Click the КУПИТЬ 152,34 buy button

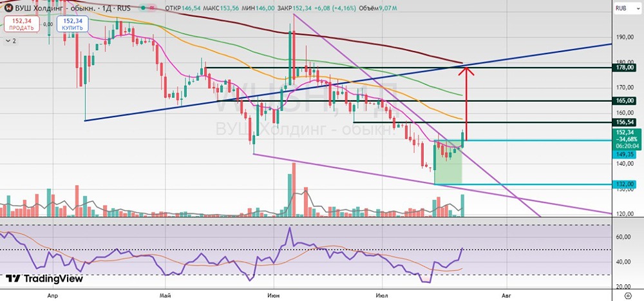tap(72, 24)
